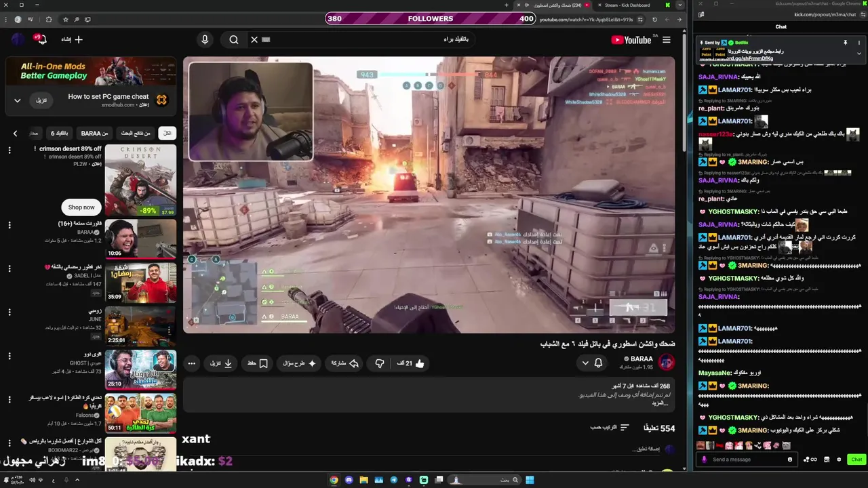This screenshot has height=488, width=868.
Task: Open the Discord link in pinned message
Action: 736,59
